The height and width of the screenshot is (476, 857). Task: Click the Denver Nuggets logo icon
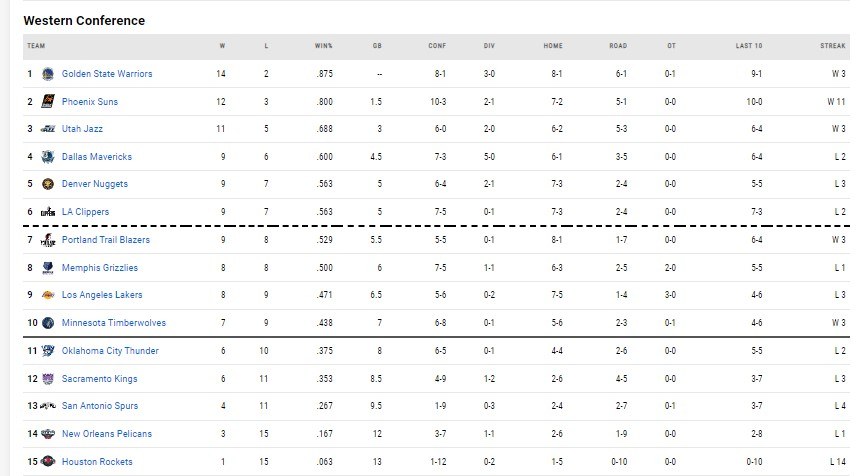point(48,184)
